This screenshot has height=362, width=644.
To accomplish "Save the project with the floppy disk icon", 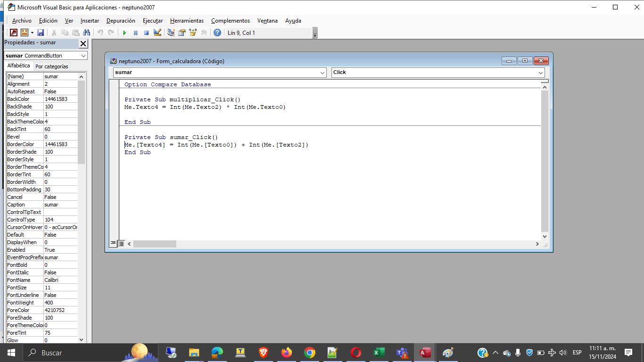I will click(x=41, y=33).
